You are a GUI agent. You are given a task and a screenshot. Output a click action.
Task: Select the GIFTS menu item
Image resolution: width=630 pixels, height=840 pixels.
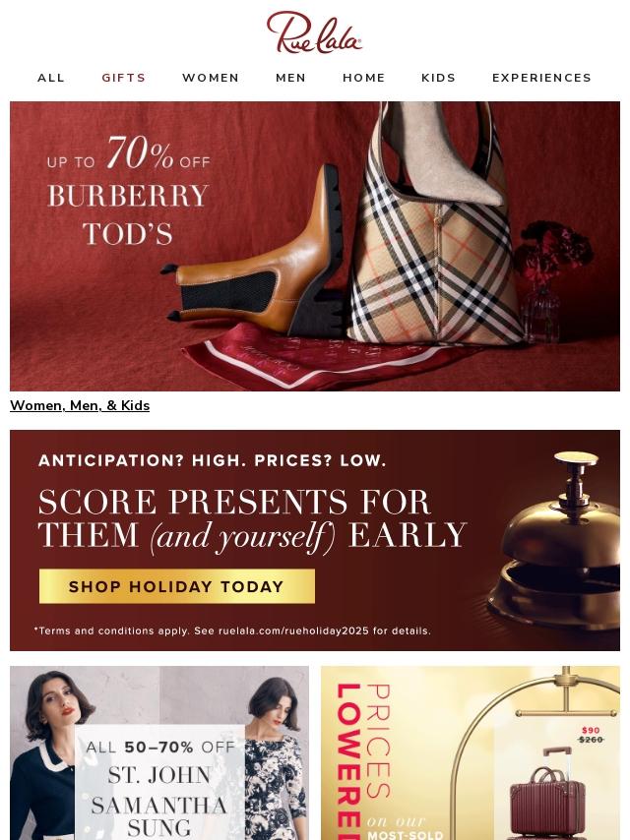124,78
